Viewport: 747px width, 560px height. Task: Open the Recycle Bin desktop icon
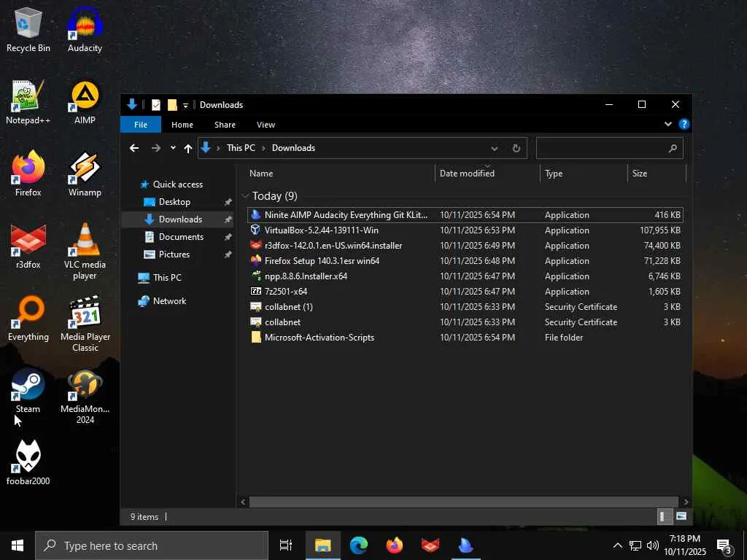(x=28, y=29)
